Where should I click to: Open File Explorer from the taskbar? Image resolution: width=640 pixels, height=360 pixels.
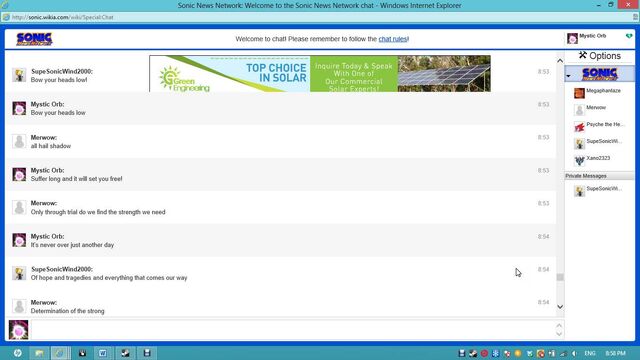click(x=39, y=353)
